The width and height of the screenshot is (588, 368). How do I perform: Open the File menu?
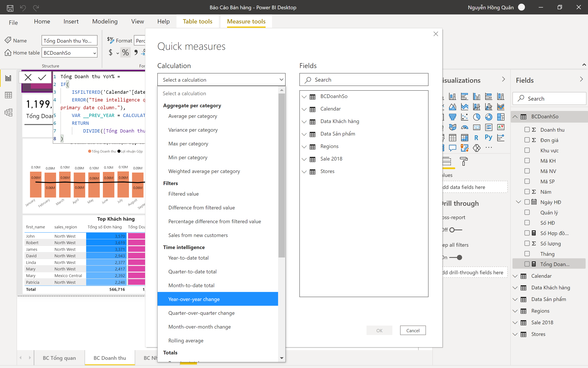click(x=13, y=22)
